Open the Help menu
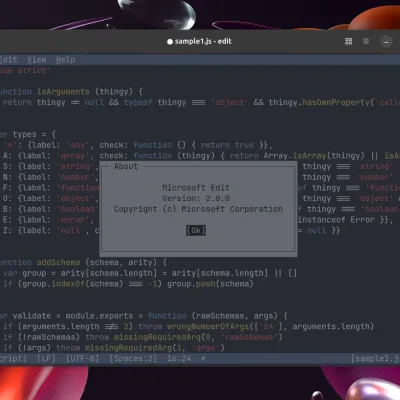Image resolution: width=400 pixels, height=400 pixels. pos(66,60)
